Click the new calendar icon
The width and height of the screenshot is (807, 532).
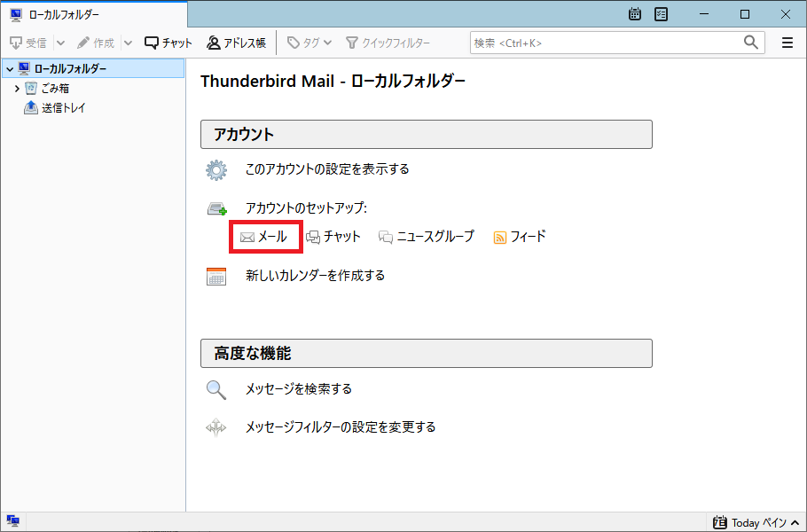click(216, 277)
